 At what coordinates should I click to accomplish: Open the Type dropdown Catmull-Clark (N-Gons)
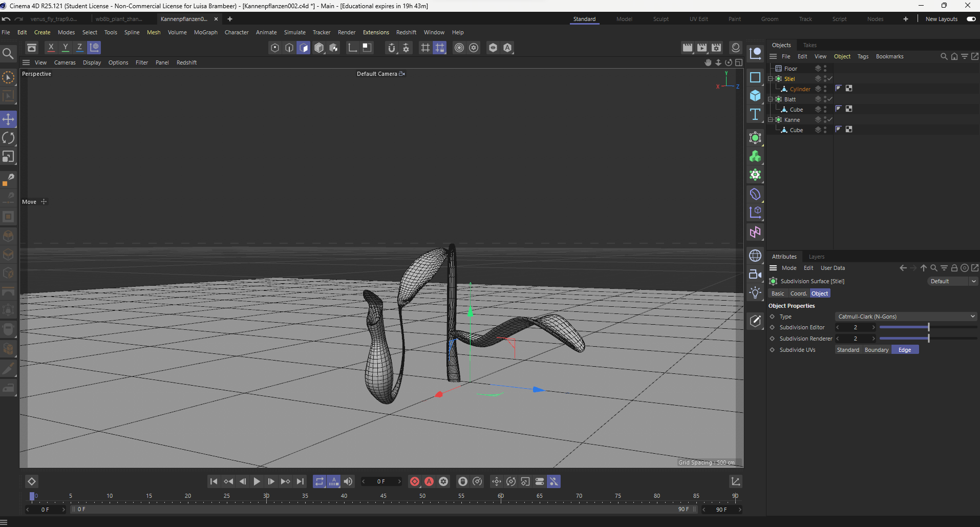click(x=906, y=317)
